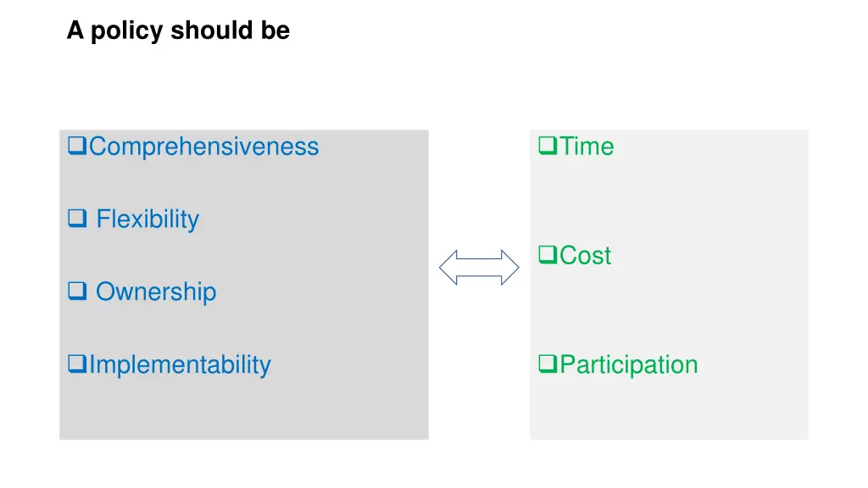This screenshot has height=488, width=868.
Task: Toggle the green checkbox bullet before Time
Action: point(548,147)
